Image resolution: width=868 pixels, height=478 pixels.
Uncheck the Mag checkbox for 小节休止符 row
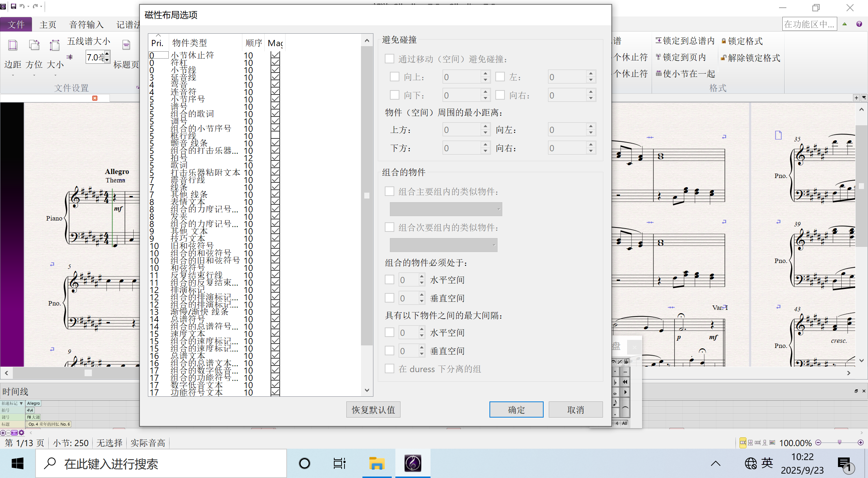(275, 55)
